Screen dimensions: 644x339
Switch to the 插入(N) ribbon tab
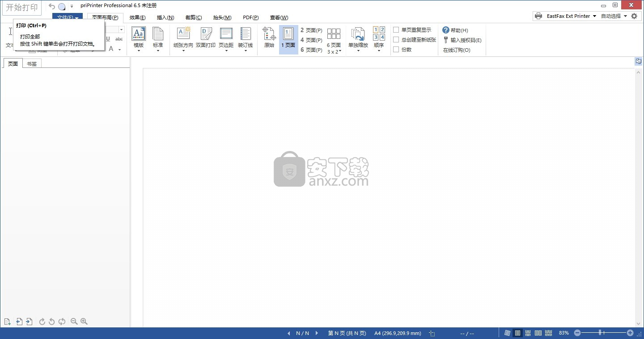pos(165,17)
